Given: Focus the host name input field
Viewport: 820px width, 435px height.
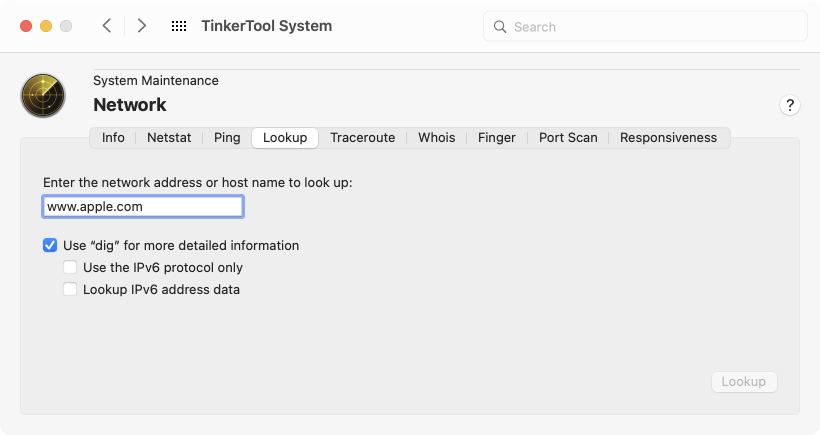Looking at the screenshot, I should (143, 207).
